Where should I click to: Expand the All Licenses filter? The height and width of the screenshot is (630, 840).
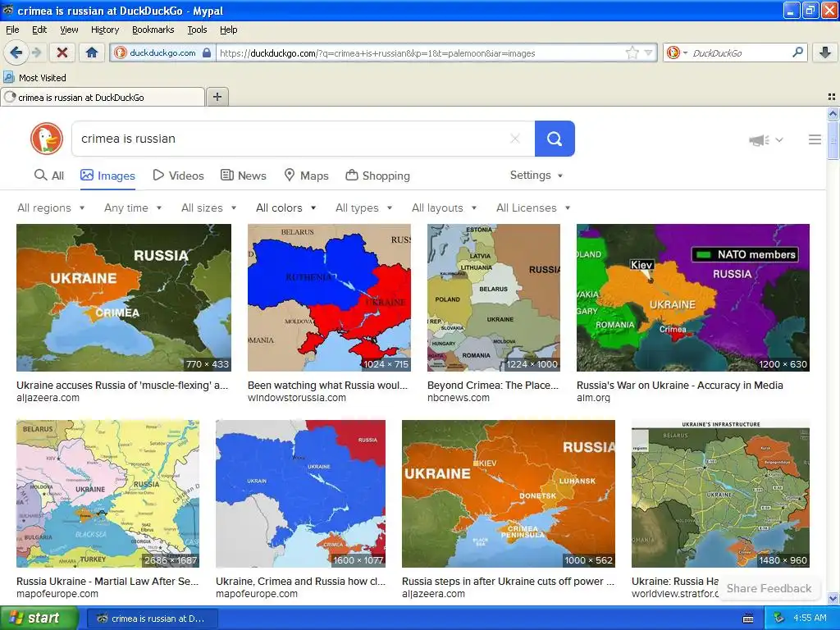click(x=533, y=208)
